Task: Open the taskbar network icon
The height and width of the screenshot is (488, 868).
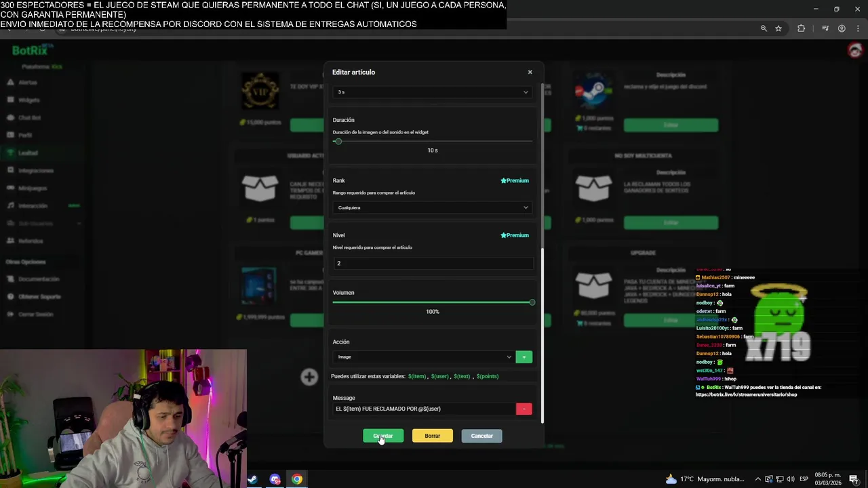Action: pyautogui.click(x=778, y=479)
